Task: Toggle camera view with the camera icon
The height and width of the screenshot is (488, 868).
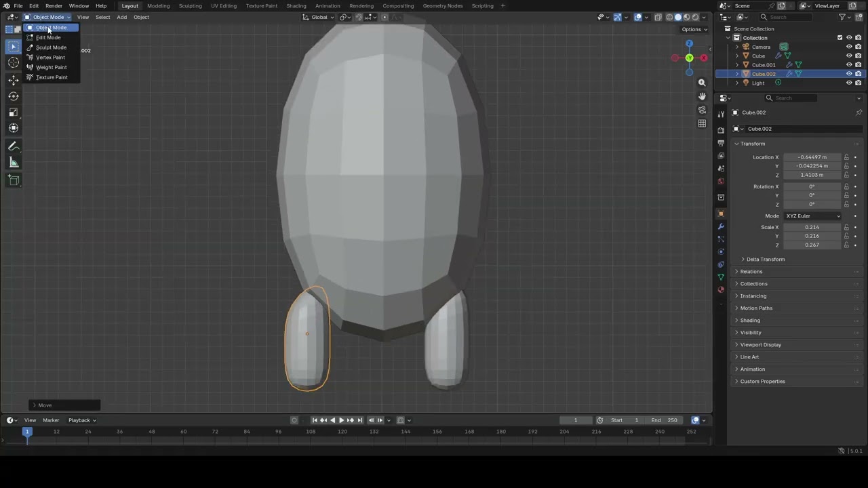Action: (702, 110)
